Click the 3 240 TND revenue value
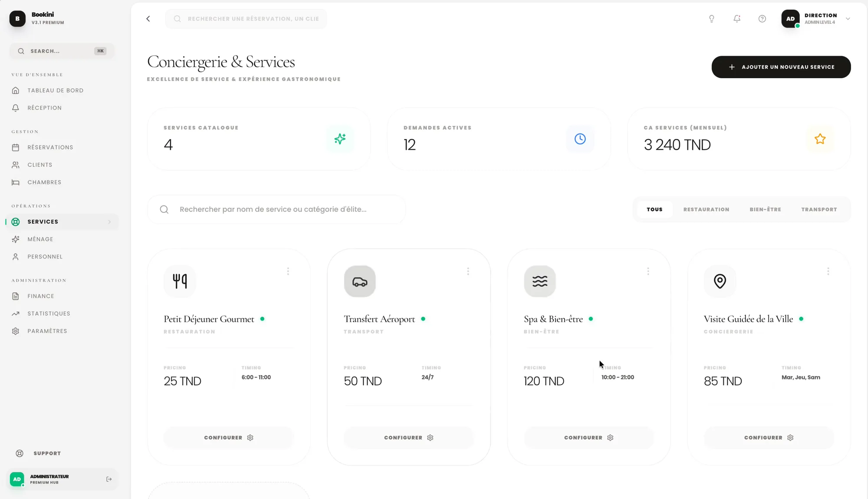Viewport: 868px width, 499px height. (677, 145)
